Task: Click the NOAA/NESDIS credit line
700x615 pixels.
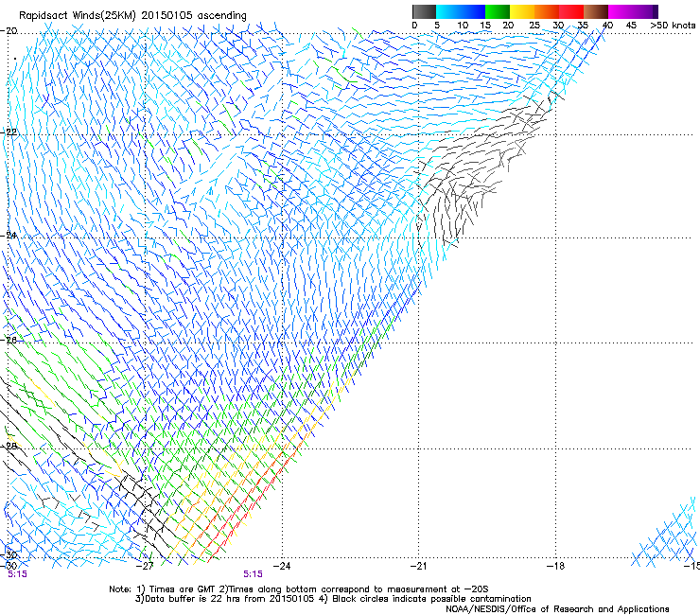Action: [557, 609]
